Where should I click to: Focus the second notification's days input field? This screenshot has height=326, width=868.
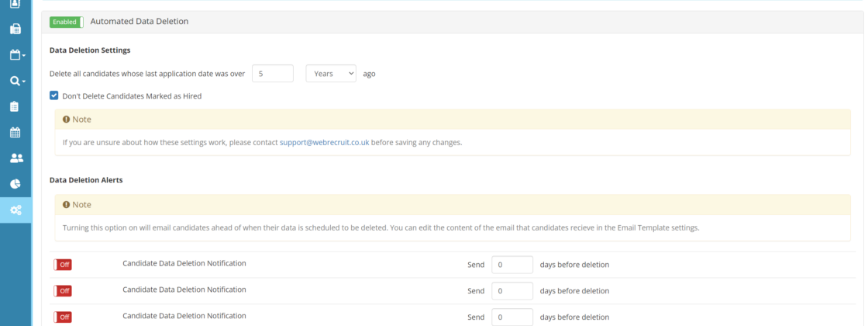(511, 291)
